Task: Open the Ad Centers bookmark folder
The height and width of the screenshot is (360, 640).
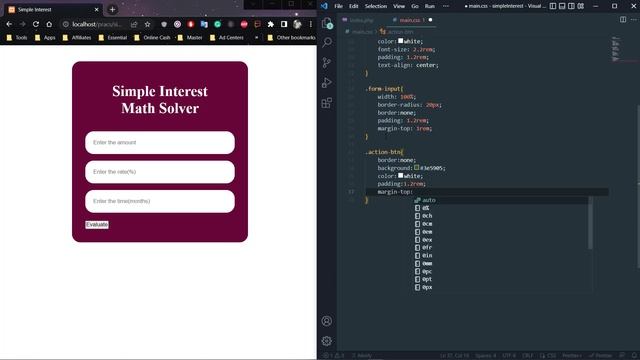Action: point(227,38)
